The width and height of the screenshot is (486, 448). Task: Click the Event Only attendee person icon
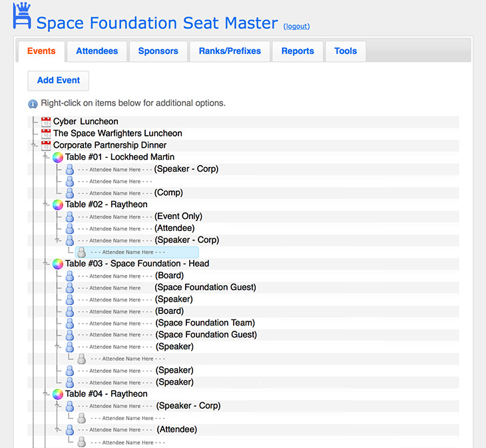click(x=69, y=217)
